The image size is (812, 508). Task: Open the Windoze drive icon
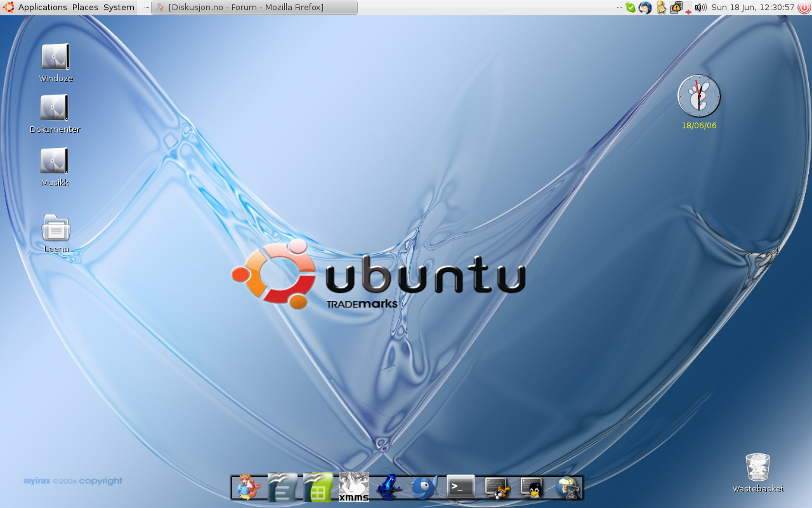[x=56, y=57]
